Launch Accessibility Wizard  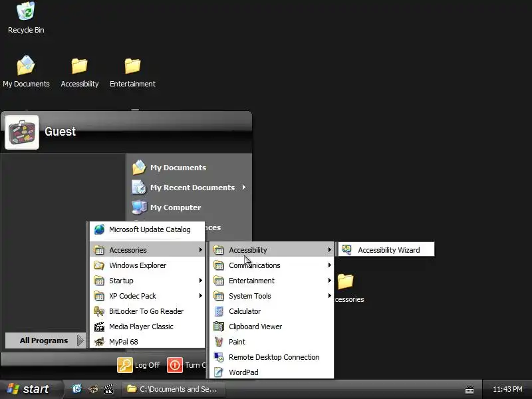point(386,250)
